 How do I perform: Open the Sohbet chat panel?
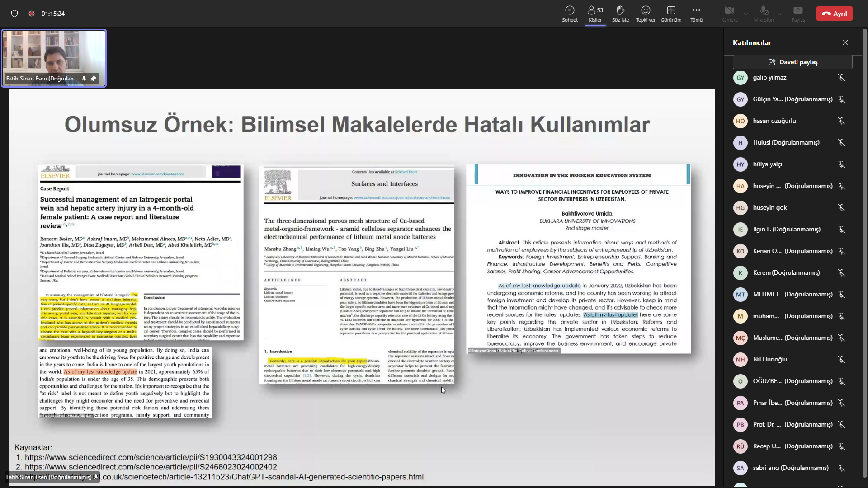coord(570,14)
